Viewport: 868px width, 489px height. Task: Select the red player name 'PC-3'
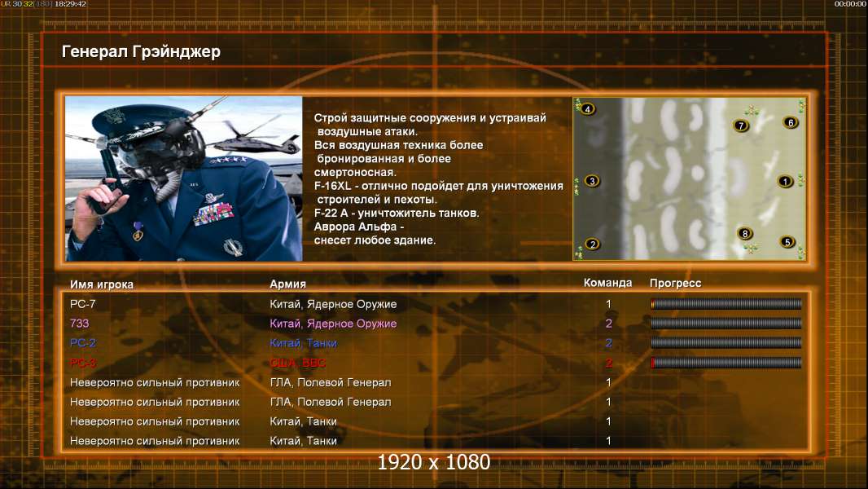pos(82,363)
